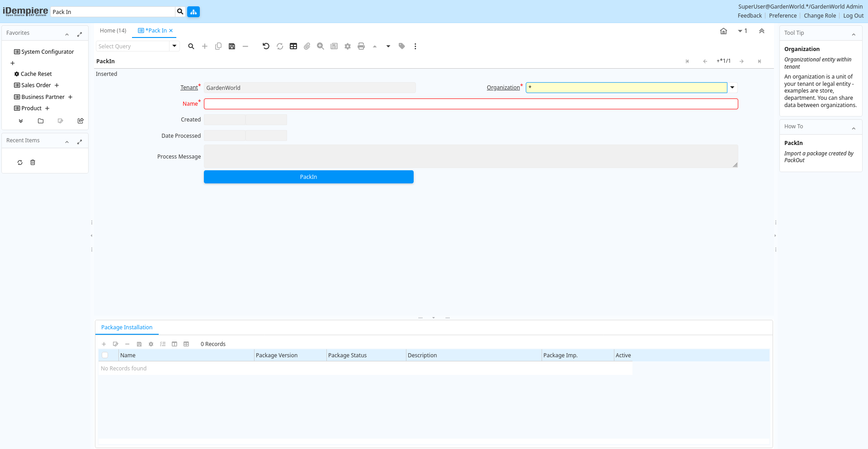Click the Log Out link
The width and height of the screenshot is (868, 449).
coord(853,16)
